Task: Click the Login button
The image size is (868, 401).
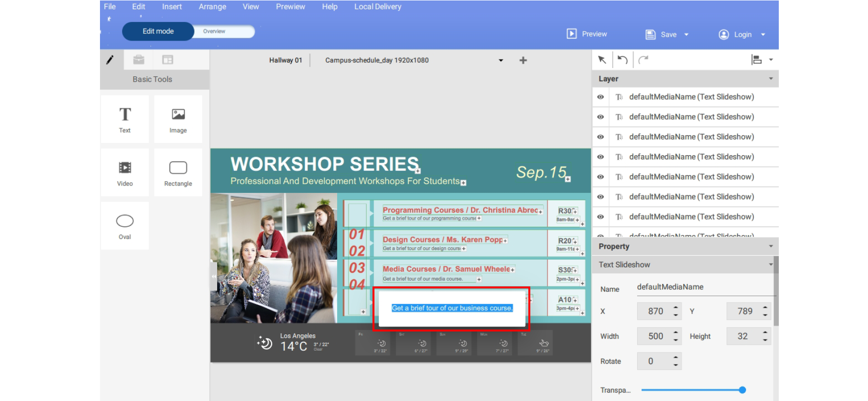Action: (x=736, y=35)
